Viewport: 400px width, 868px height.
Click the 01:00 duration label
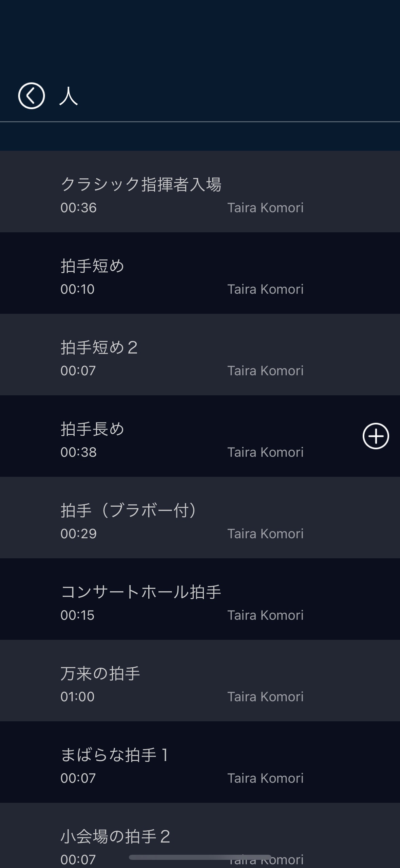77,697
